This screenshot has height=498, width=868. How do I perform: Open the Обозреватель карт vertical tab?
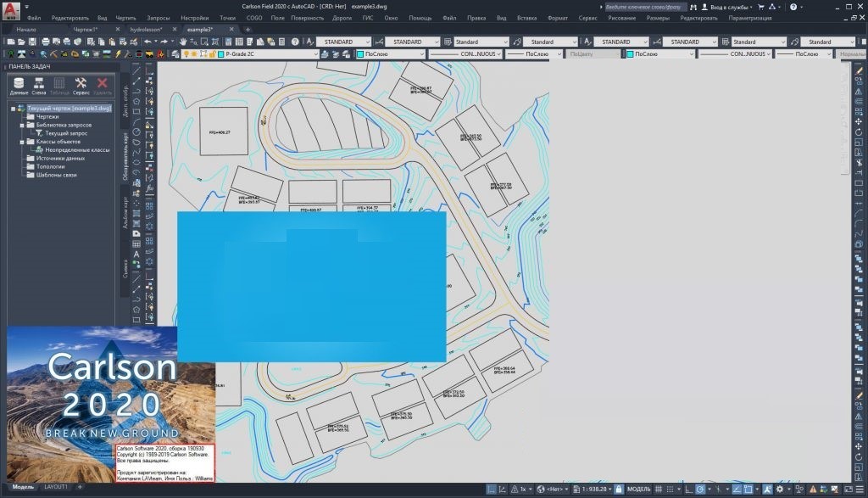pyautogui.click(x=125, y=156)
